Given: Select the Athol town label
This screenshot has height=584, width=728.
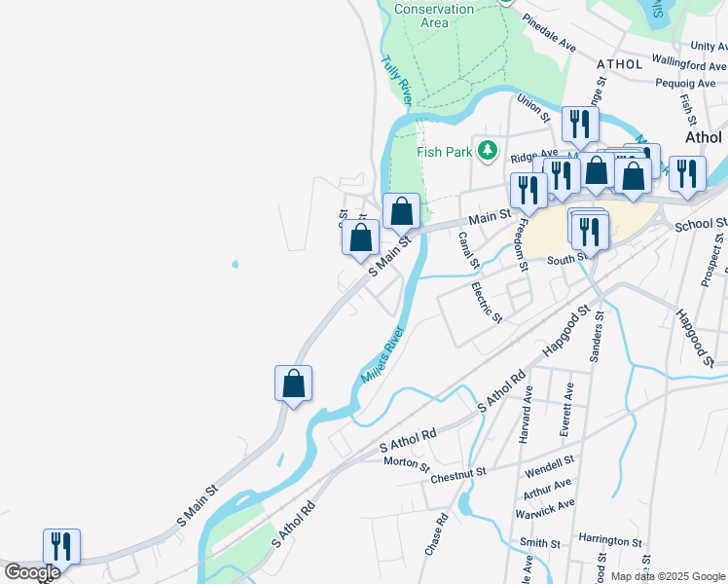Looking at the screenshot, I should coord(704,137).
